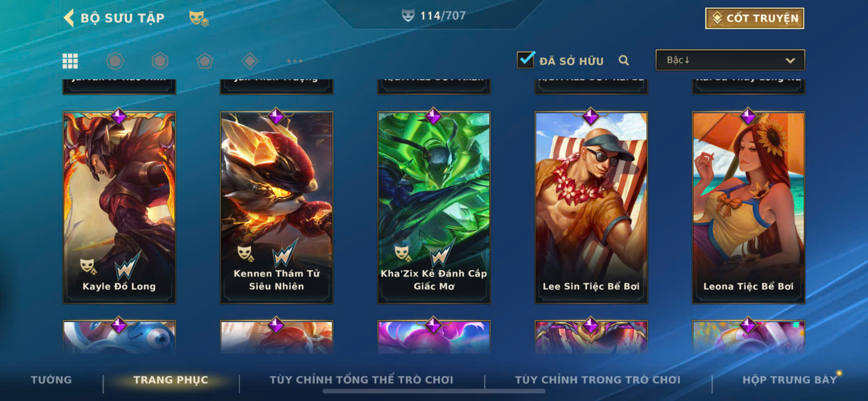
Task: Filter skins by the hexagon rarity gem
Action: [x=160, y=61]
